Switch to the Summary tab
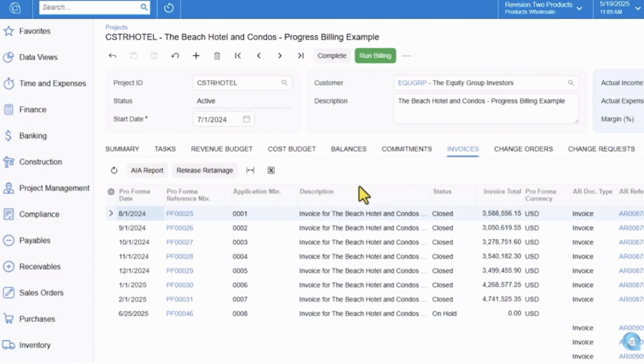Viewport: 644px width, 364px height. pos(123,149)
